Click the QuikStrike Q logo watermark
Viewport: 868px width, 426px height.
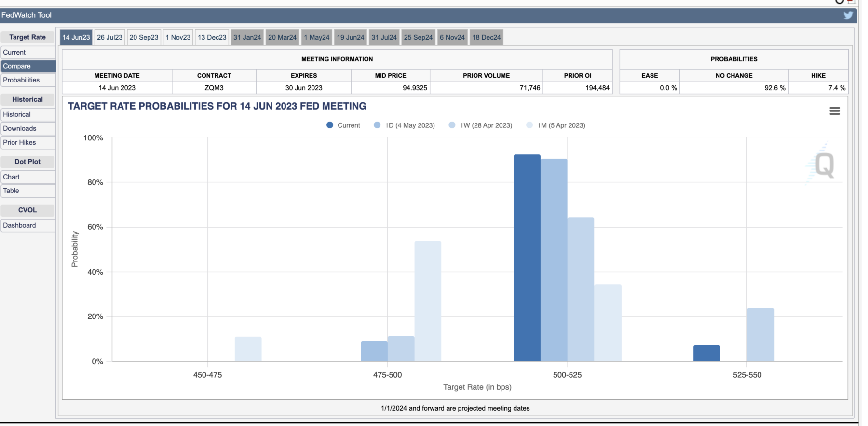tap(824, 165)
